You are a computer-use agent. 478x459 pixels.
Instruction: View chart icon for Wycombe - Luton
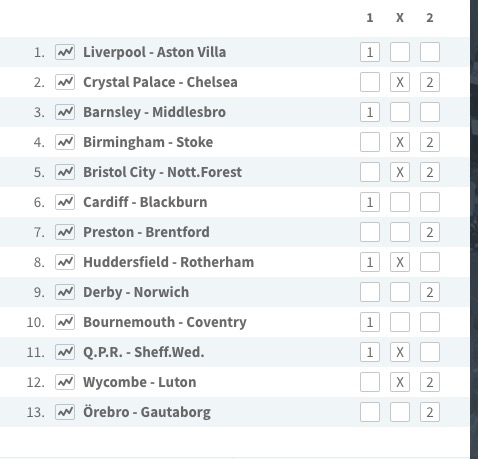(65, 382)
